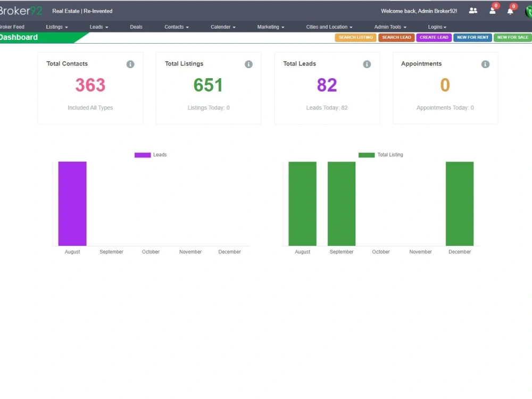Expand the Logins menu

pos(437,27)
